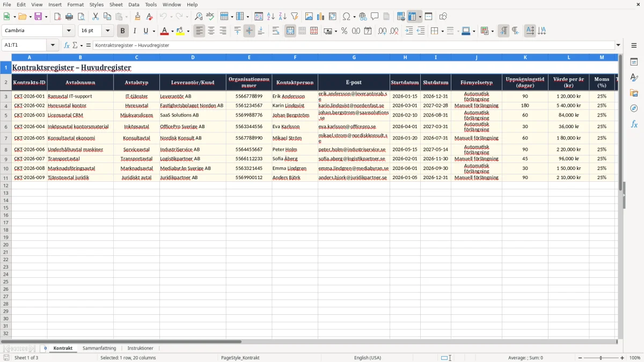Screen dimensions: 644x362
Task: Insert Chart using toolbar icon
Action: click(321, 17)
